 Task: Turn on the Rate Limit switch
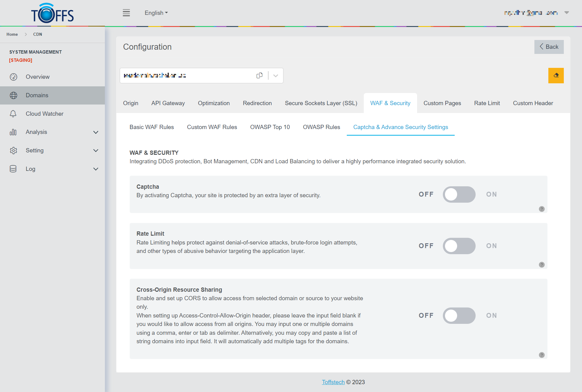coord(459,246)
